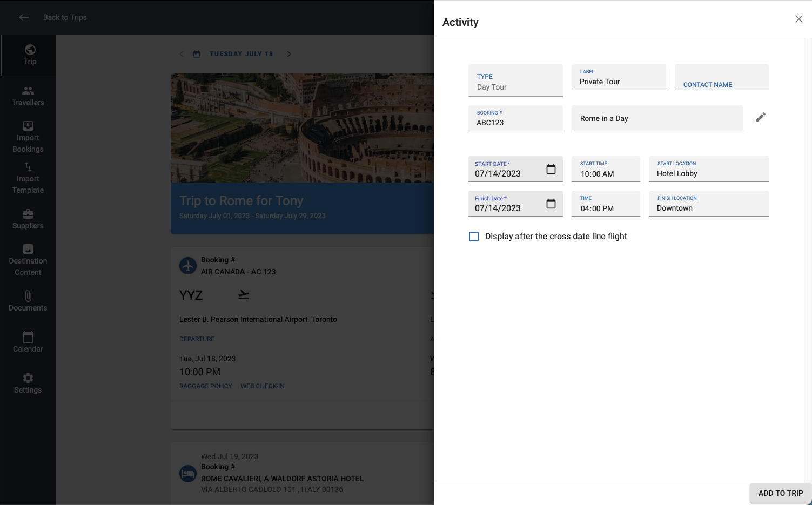Open Import Bookings via download icon

coord(28,126)
